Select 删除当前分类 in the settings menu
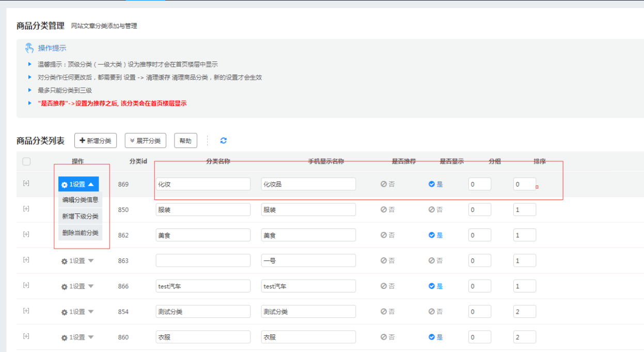Image resolution: width=644 pixels, height=352 pixels. (80, 233)
